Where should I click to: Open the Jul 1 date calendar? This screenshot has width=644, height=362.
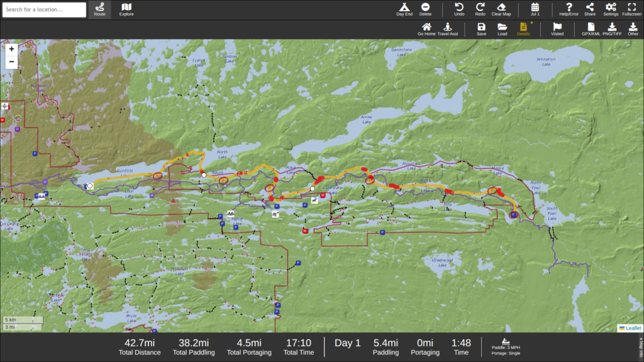(x=535, y=9)
